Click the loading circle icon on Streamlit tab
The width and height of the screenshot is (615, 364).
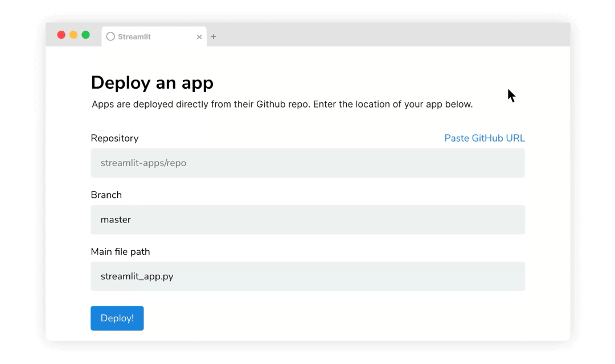110,36
